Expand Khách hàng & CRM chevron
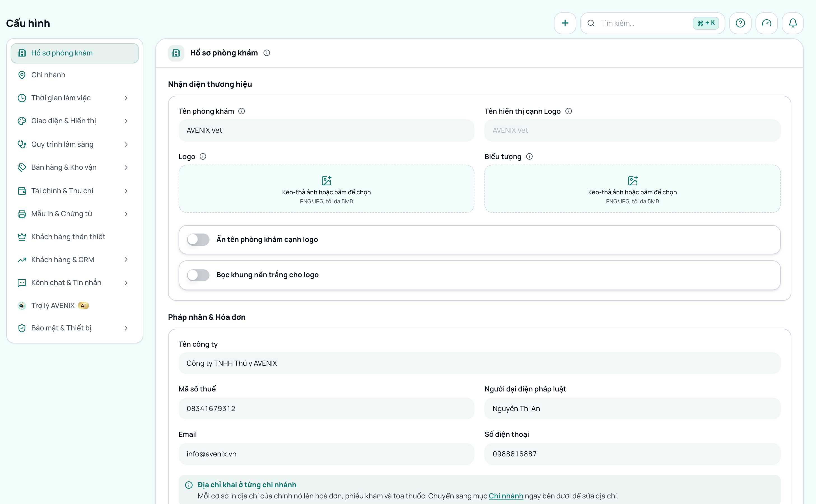816x504 pixels. (x=126, y=260)
